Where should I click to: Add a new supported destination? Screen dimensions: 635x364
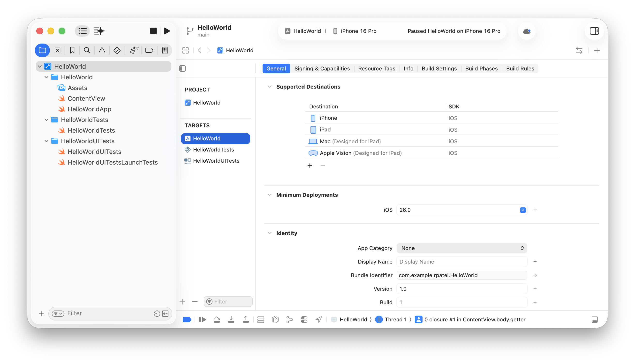[310, 166]
